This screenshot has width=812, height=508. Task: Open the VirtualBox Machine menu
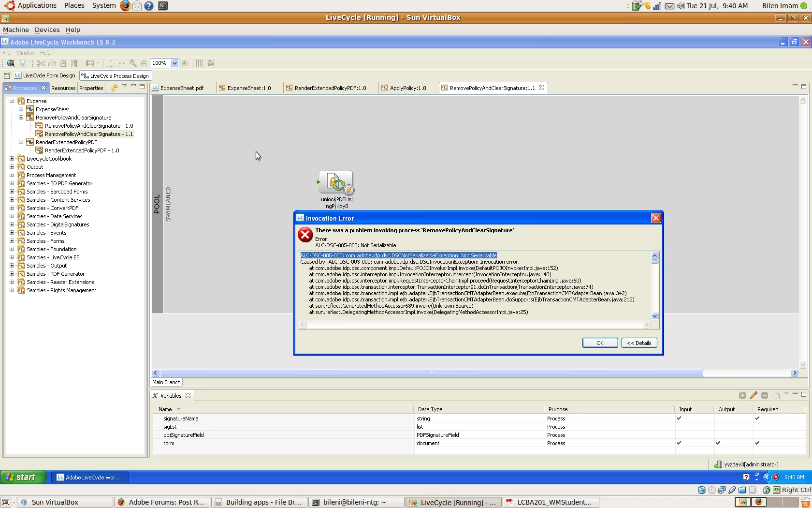point(16,30)
